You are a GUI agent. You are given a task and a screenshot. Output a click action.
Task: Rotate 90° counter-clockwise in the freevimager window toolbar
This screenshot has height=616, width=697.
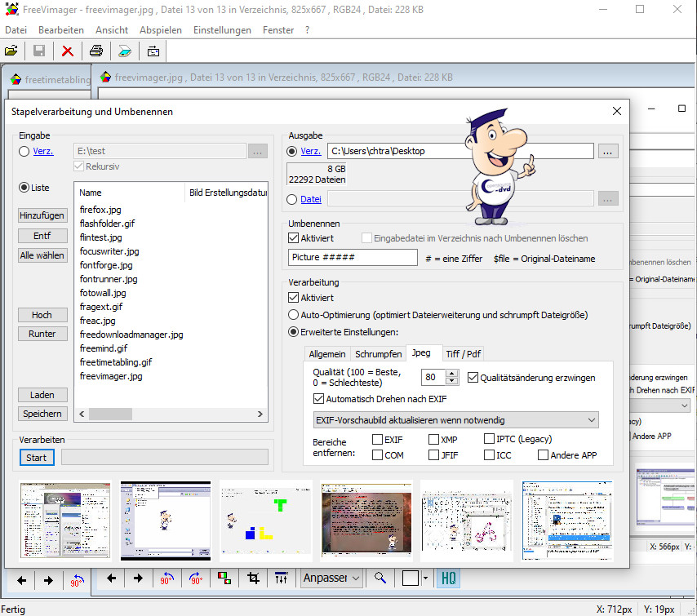tap(166, 578)
